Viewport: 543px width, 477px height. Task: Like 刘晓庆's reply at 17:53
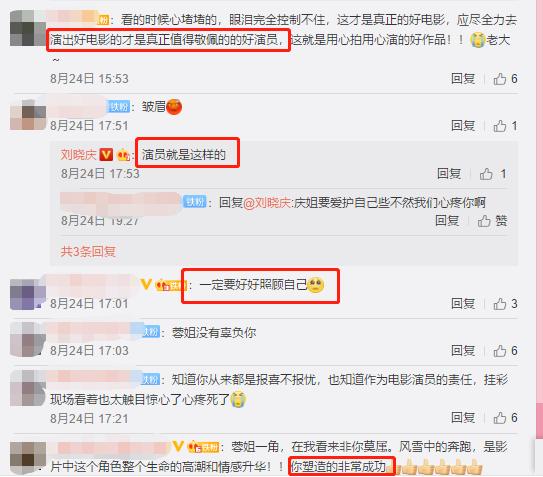point(492,174)
